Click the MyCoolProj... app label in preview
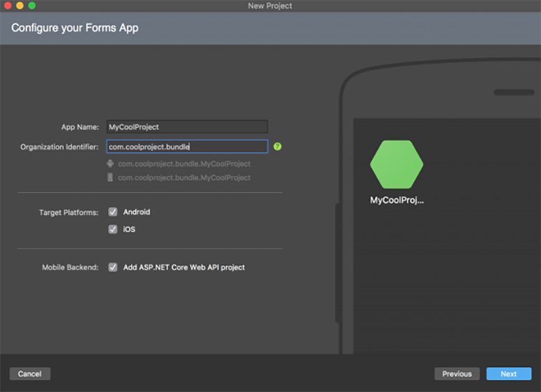This screenshot has height=392, width=541. pos(397,200)
